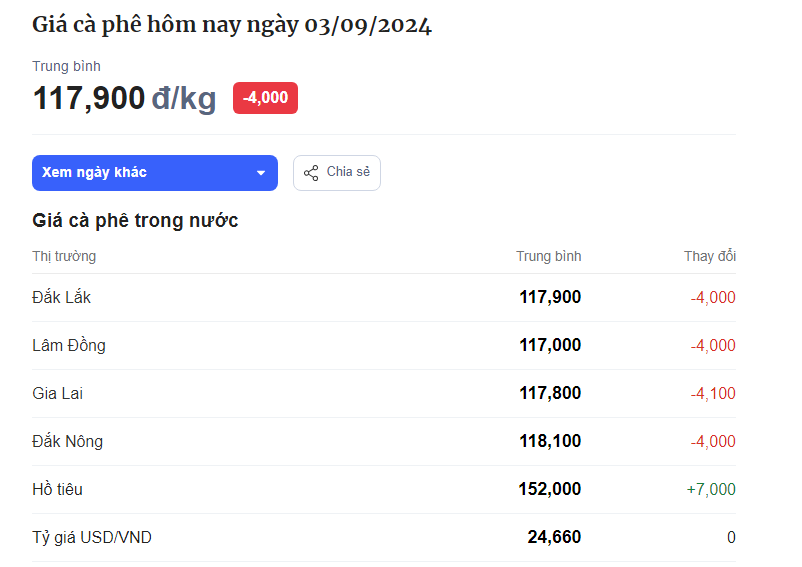Select the Hồ tiêu row
Viewport: 802px width, 567px height.
click(384, 490)
